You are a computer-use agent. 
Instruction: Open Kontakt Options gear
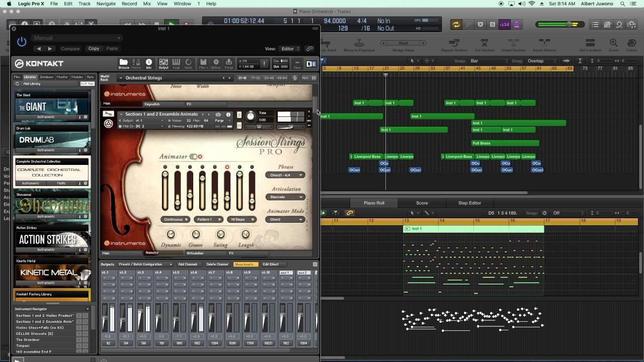pyautogui.click(x=216, y=63)
